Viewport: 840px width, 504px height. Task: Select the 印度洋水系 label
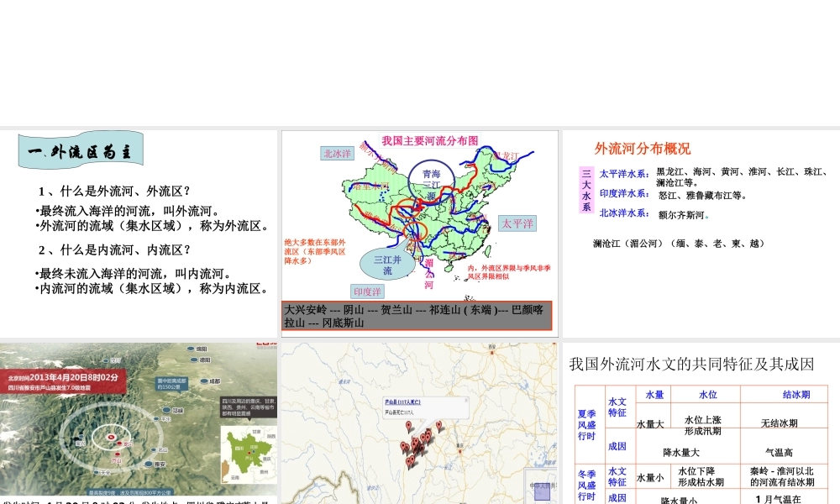pos(624,193)
